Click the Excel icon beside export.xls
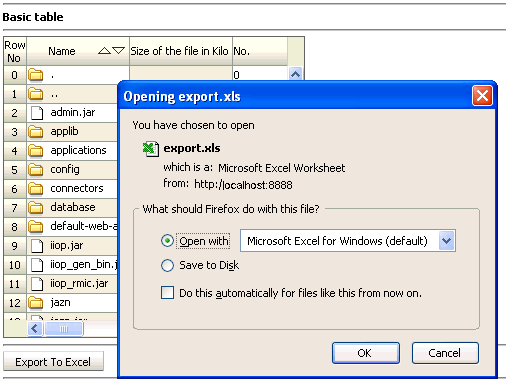This screenshot has width=506, height=385. [150, 149]
